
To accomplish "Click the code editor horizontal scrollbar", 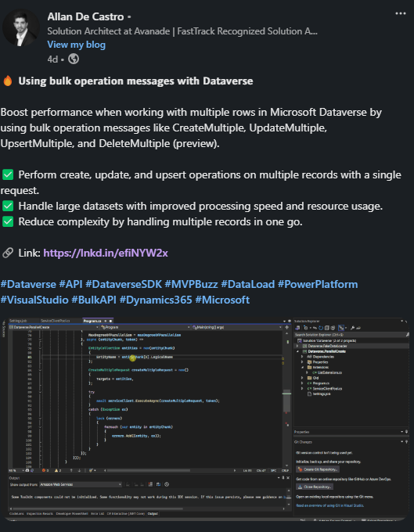I will 149,470.
